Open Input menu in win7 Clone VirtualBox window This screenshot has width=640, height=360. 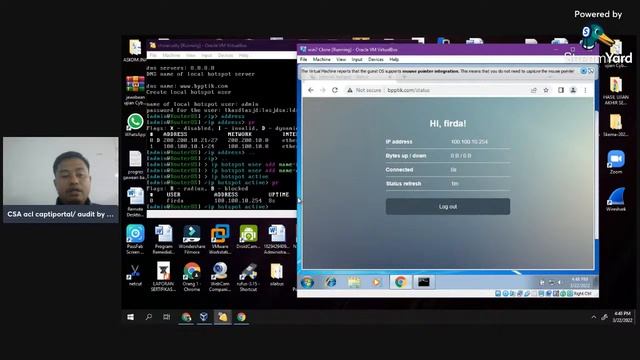pyautogui.click(x=357, y=60)
